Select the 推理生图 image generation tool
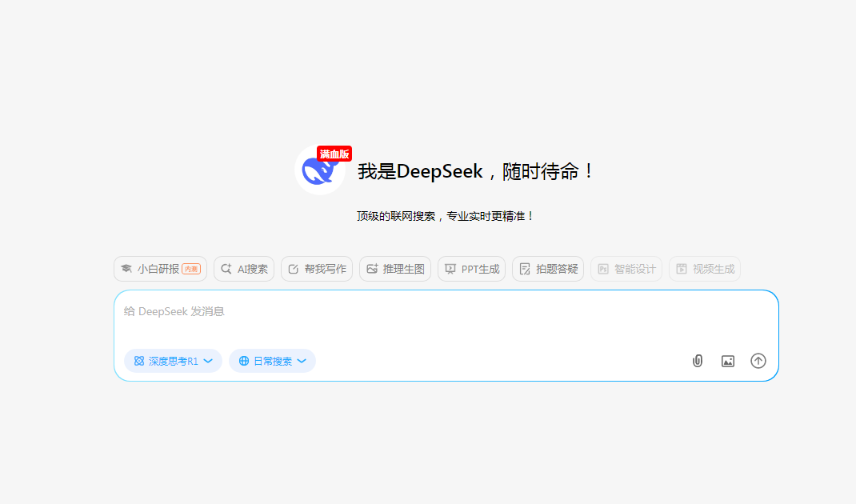This screenshot has width=856, height=504. click(x=394, y=269)
